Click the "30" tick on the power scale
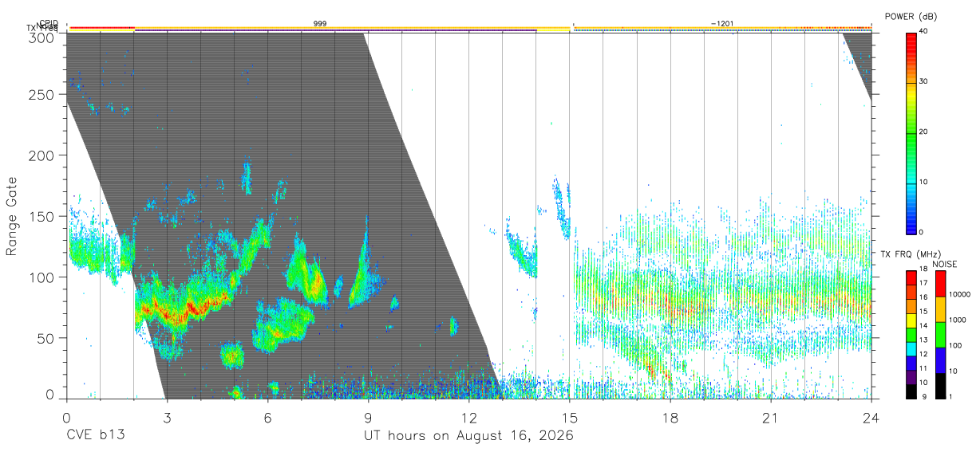This screenshot has height=452, width=980. tap(925, 81)
